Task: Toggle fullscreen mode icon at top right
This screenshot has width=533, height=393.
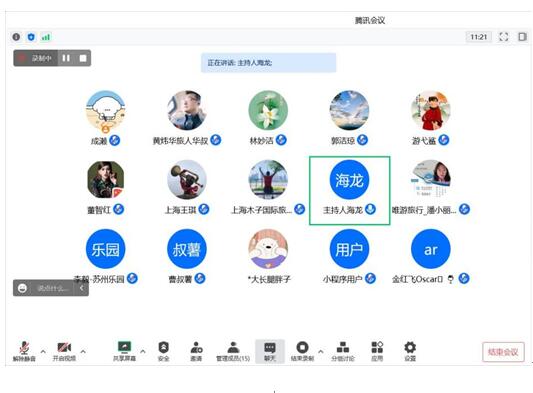Action: tap(503, 37)
